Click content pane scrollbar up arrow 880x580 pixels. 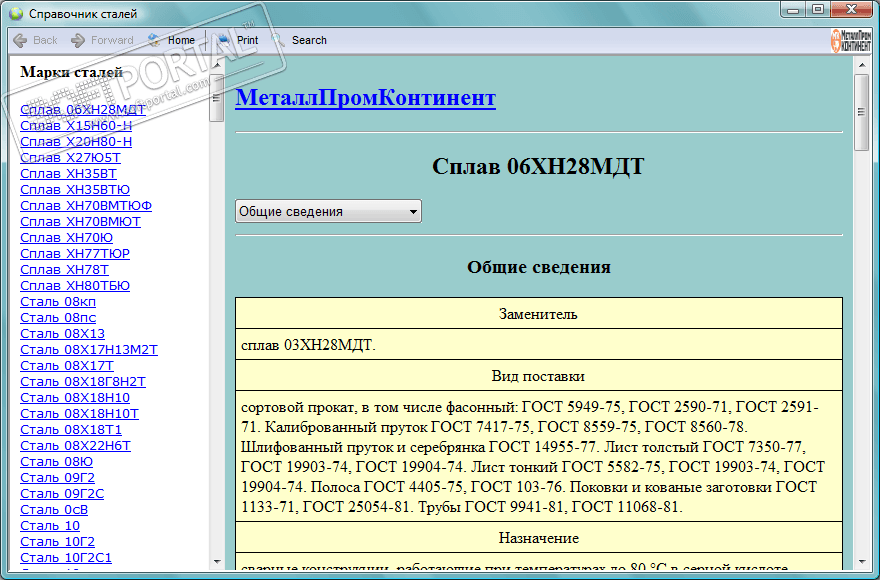[x=861, y=65]
